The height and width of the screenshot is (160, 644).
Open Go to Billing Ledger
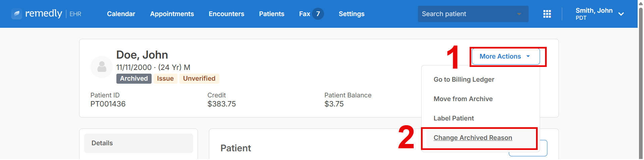[464, 79]
